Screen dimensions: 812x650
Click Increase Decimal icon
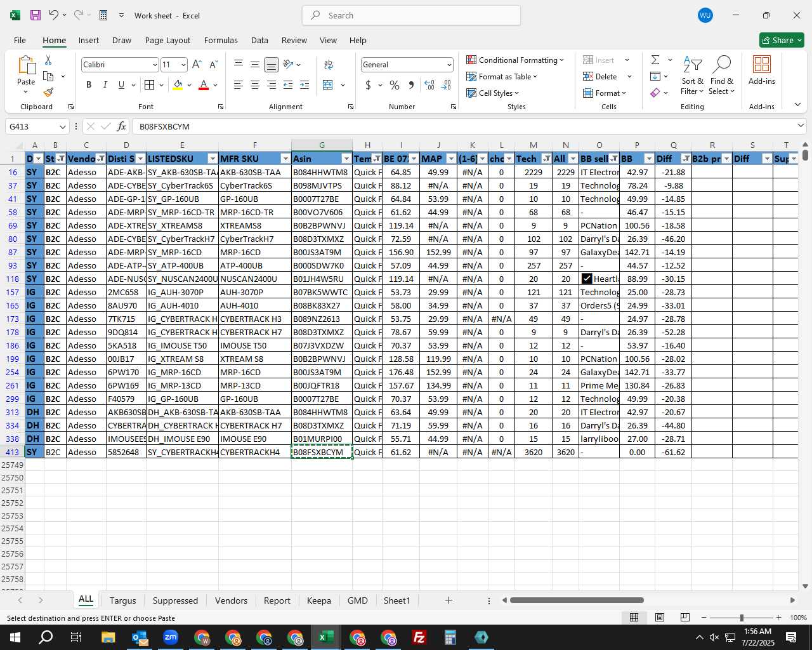coord(429,85)
